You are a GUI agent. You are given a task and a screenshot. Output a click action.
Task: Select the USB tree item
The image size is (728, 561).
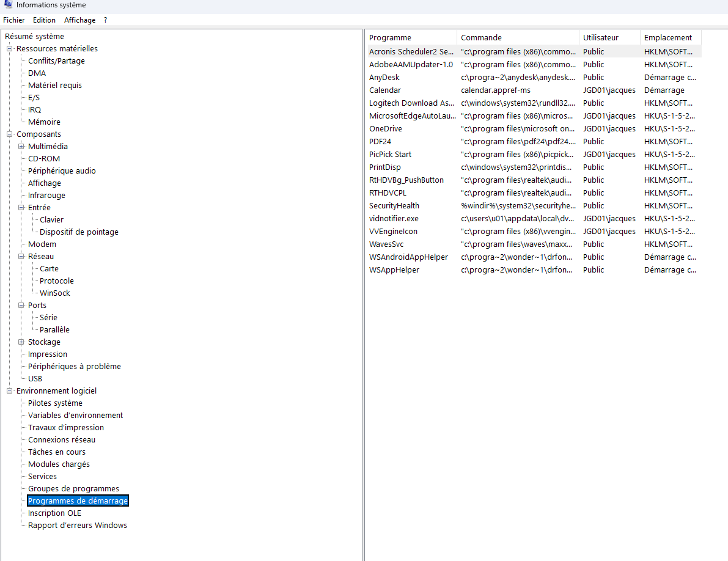click(x=35, y=378)
